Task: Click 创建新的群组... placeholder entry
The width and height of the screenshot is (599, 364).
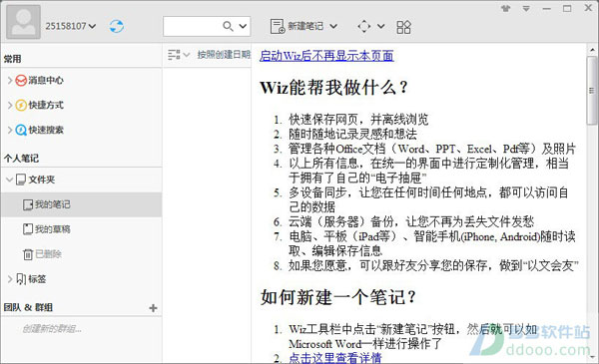Action: (x=52, y=329)
